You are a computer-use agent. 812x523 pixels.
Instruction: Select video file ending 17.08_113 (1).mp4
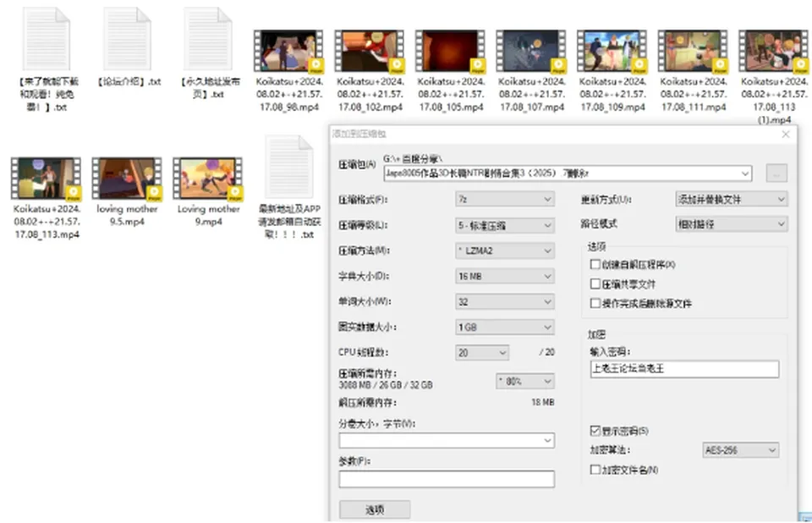click(773, 51)
